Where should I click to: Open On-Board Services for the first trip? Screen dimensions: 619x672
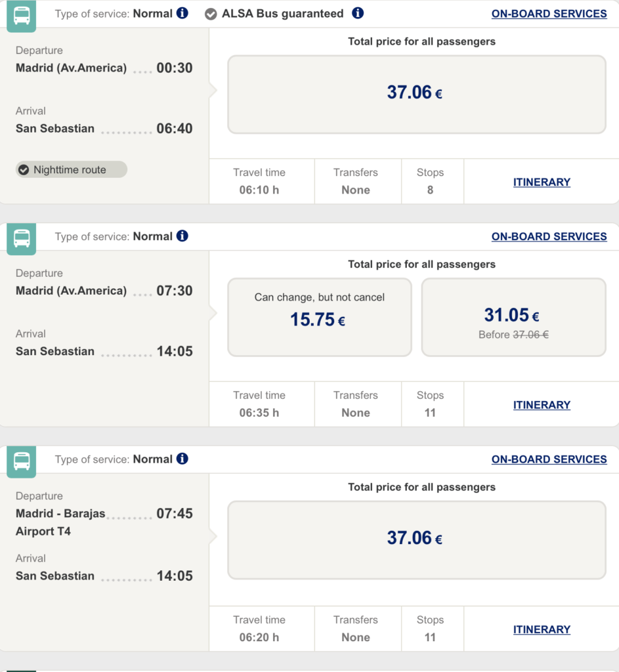(549, 14)
